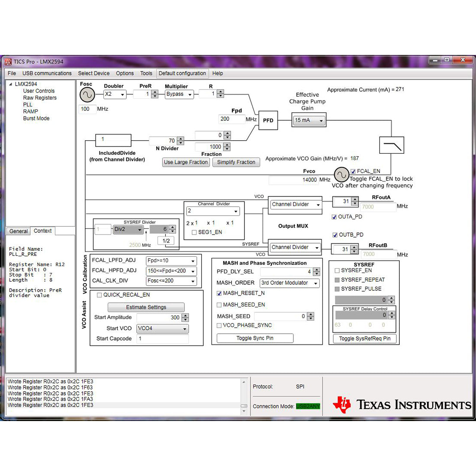
Task: Click the 1/2 divider block
Action: (x=166, y=241)
